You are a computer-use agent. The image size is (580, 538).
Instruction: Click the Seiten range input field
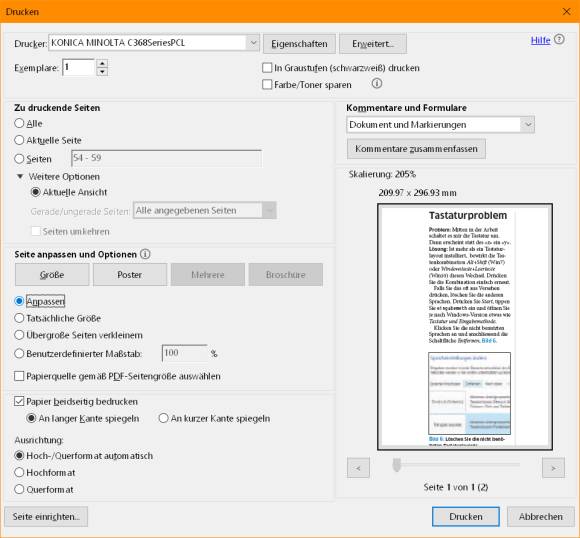tap(166, 158)
